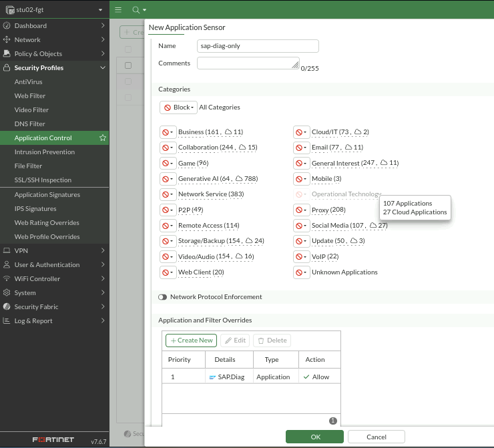Image resolution: width=494 pixels, height=448 pixels.
Task: Click the block icon next to VoIP category
Action: (x=301, y=256)
